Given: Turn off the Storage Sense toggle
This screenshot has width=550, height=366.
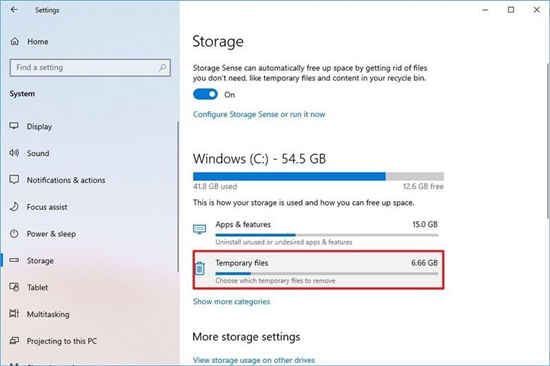Looking at the screenshot, I should pos(205,94).
